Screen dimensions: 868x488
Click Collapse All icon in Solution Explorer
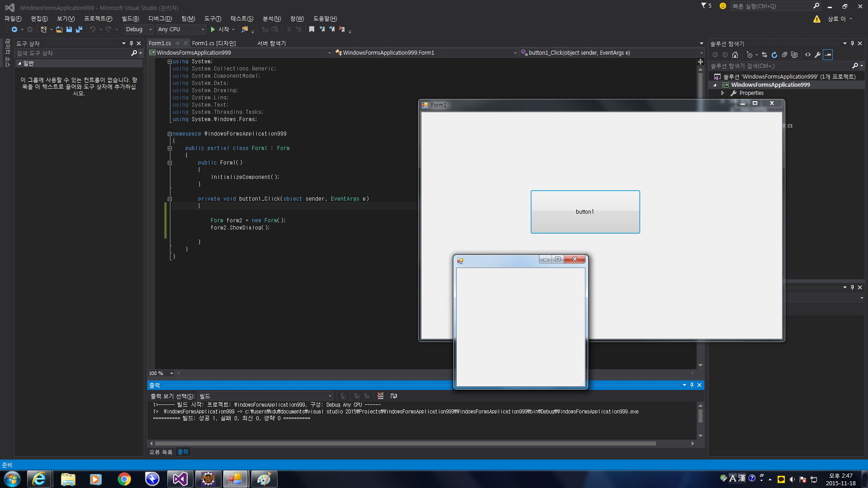(784, 55)
